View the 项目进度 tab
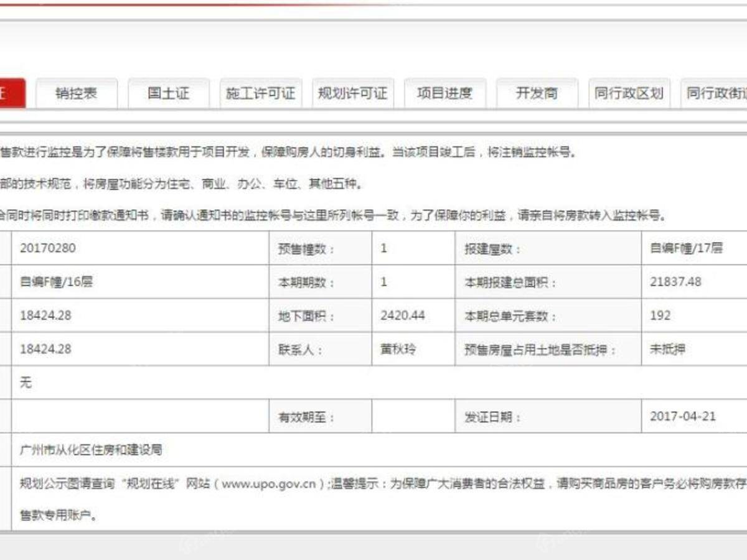The height and width of the screenshot is (560, 747). (444, 94)
